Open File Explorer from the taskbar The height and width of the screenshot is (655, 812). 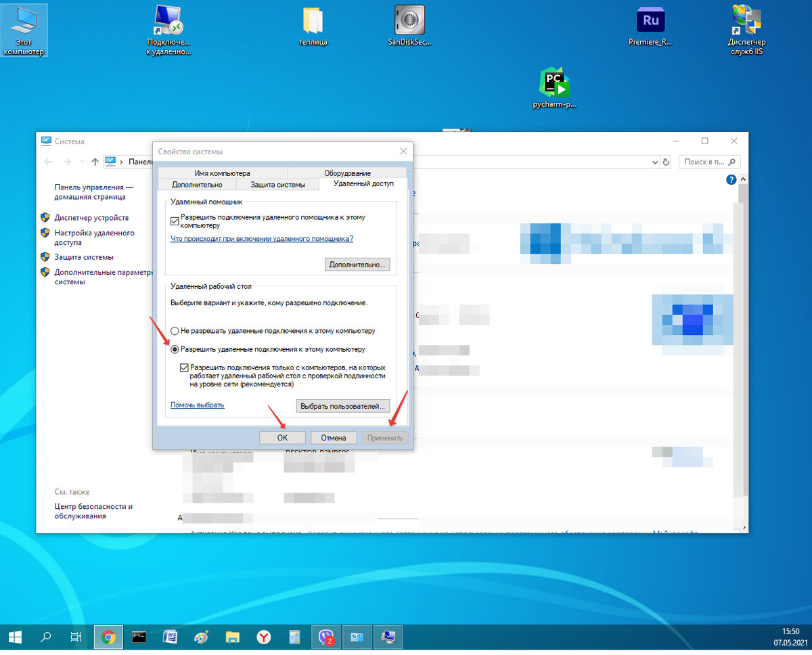[x=232, y=637]
